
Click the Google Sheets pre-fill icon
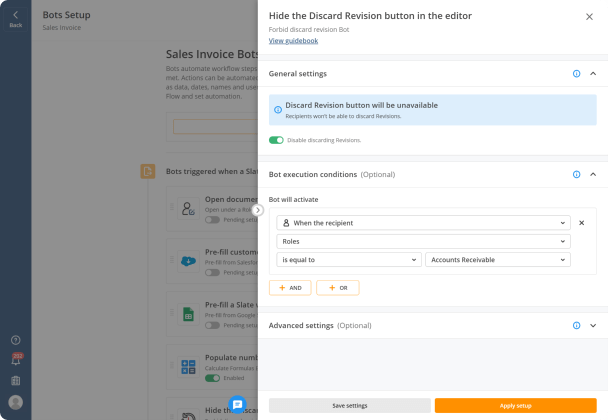click(188, 314)
